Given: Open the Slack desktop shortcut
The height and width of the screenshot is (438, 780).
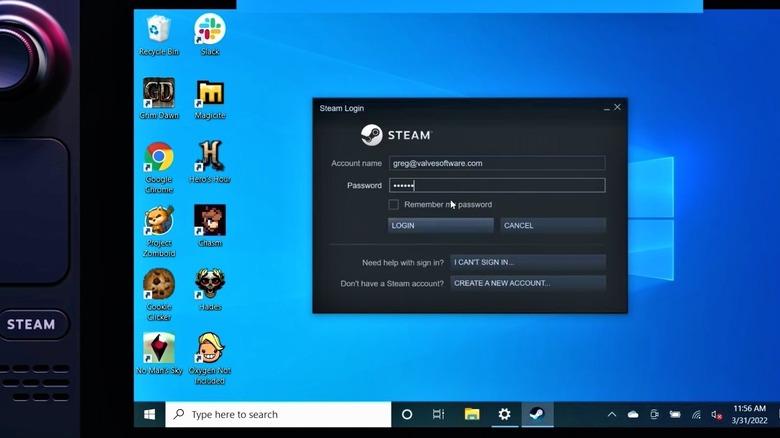Looking at the screenshot, I should click(x=210, y=30).
